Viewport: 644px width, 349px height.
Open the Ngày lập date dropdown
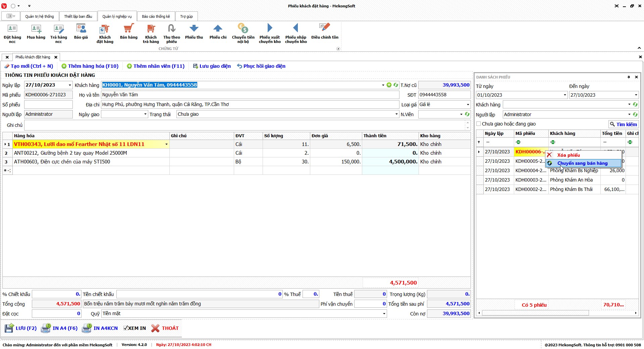click(70, 85)
